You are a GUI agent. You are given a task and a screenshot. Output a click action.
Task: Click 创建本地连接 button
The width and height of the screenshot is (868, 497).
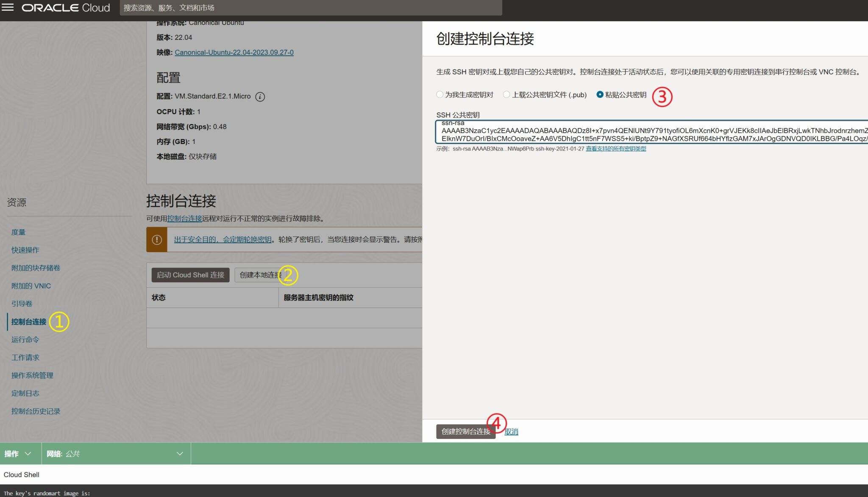(x=259, y=275)
